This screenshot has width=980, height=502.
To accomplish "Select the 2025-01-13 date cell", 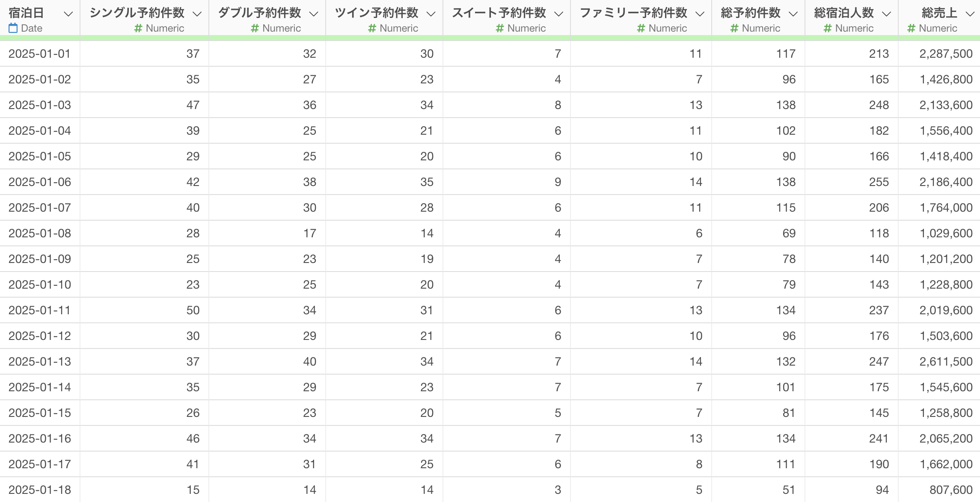I will (x=40, y=361).
